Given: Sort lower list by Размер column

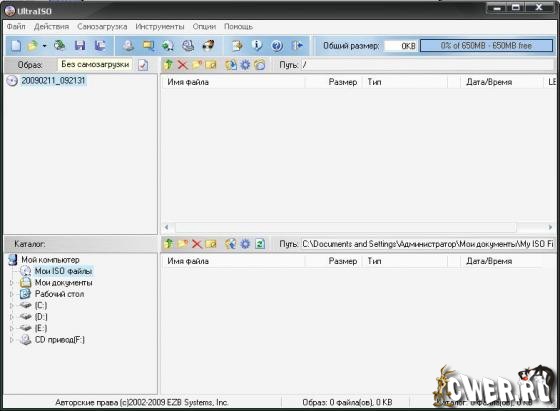Looking at the screenshot, I should coord(333,261).
